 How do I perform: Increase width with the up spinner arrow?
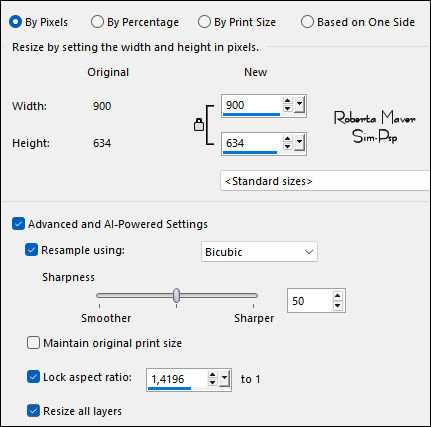(x=287, y=101)
